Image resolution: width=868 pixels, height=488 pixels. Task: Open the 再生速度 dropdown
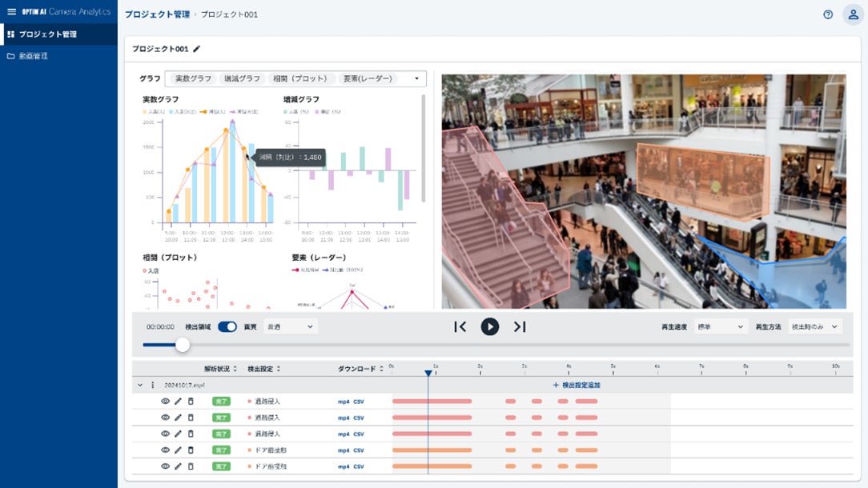pyautogui.click(x=721, y=326)
